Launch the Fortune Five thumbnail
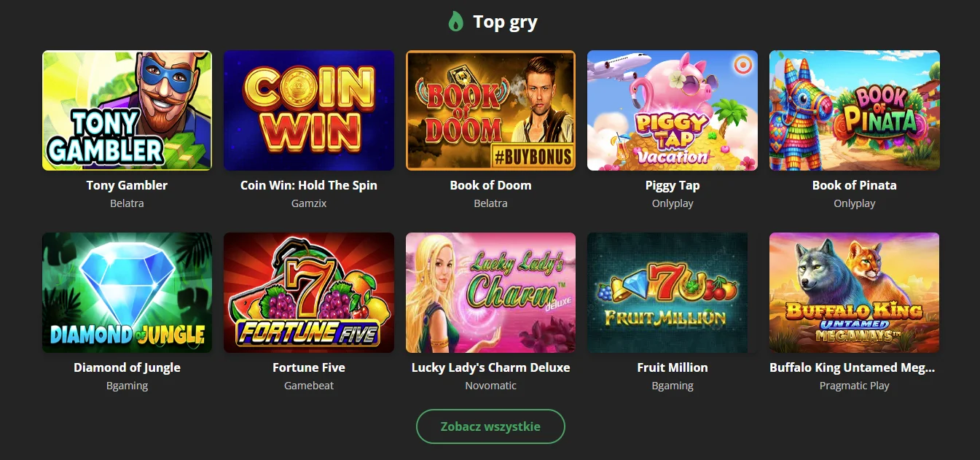This screenshot has width=980, height=460. (x=309, y=292)
